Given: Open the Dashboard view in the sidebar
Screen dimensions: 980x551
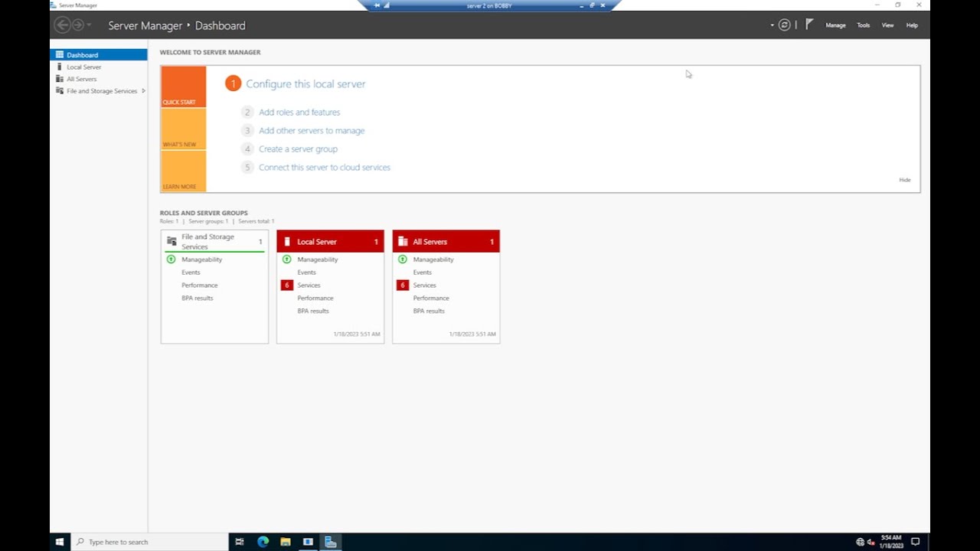Looking at the screenshot, I should [99, 55].
